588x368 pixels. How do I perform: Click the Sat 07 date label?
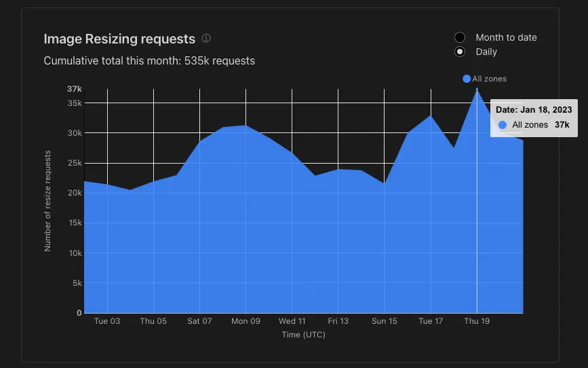click(x=199, y=321)
